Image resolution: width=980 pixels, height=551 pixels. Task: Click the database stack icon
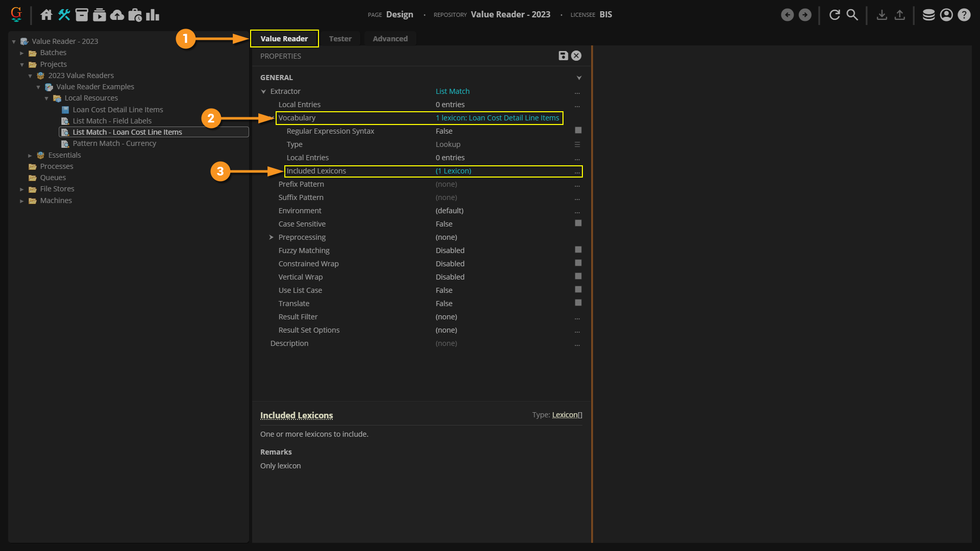(x=928, y=15)
